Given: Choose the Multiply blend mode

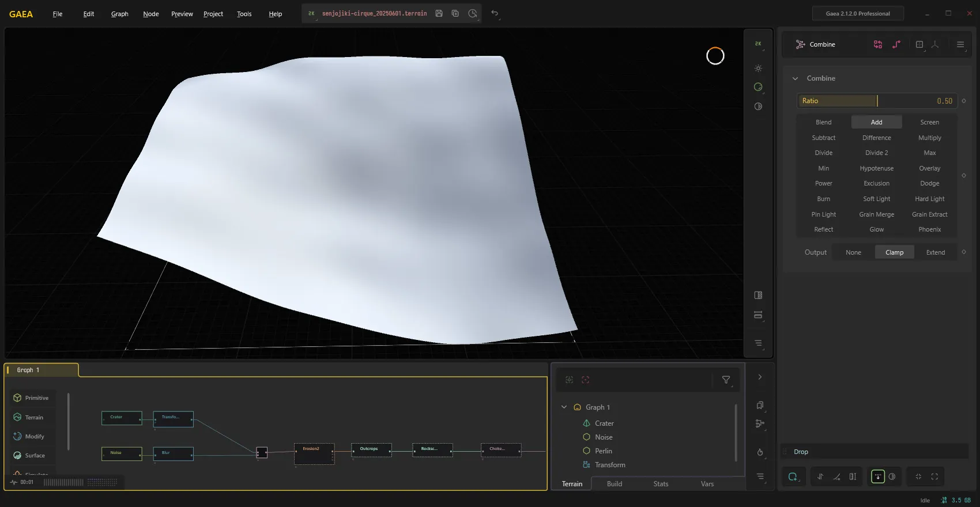Looking at the screenshot, I should click(929, 138).
